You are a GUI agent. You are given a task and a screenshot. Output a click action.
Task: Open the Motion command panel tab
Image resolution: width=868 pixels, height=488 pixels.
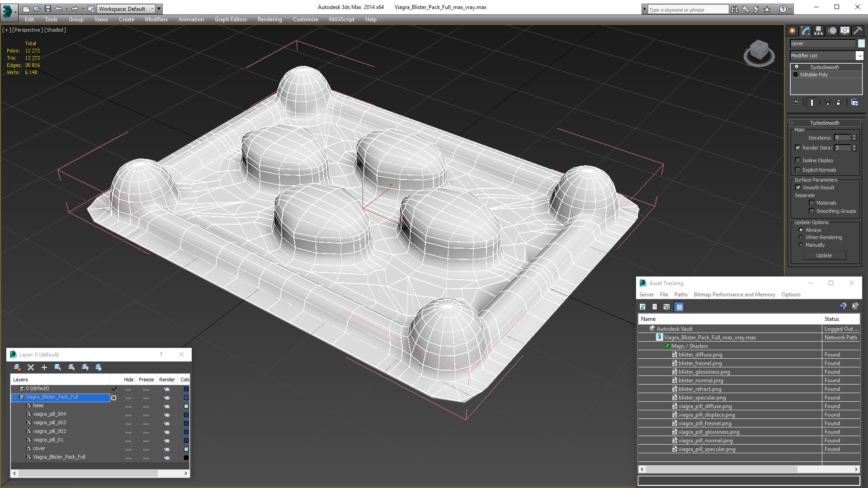click(832, 31)
